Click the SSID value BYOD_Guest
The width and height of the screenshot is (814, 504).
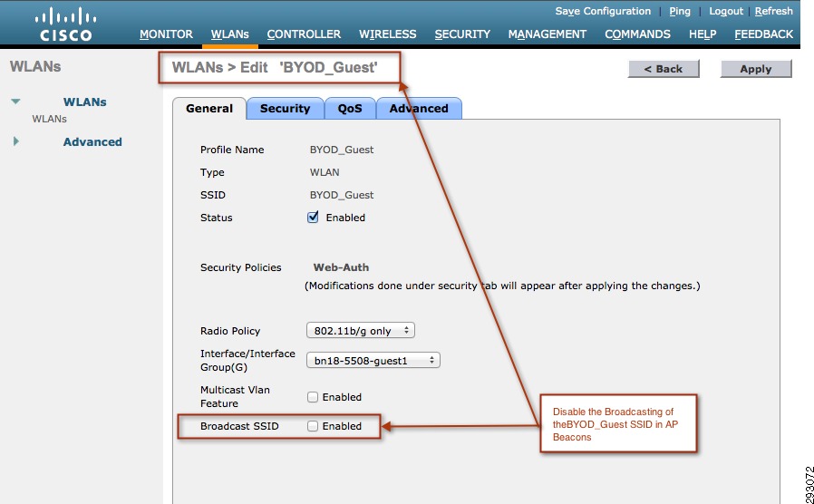342,195
